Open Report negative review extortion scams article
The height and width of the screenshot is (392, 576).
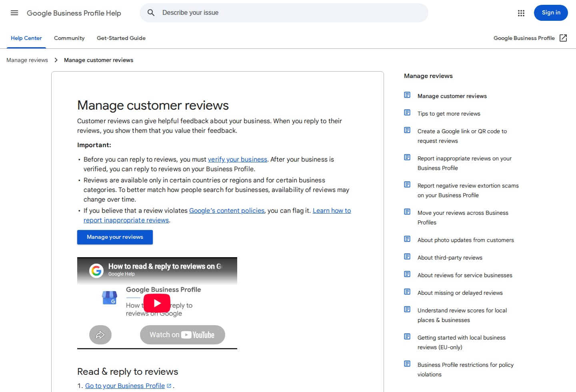(x=468, y=190)
